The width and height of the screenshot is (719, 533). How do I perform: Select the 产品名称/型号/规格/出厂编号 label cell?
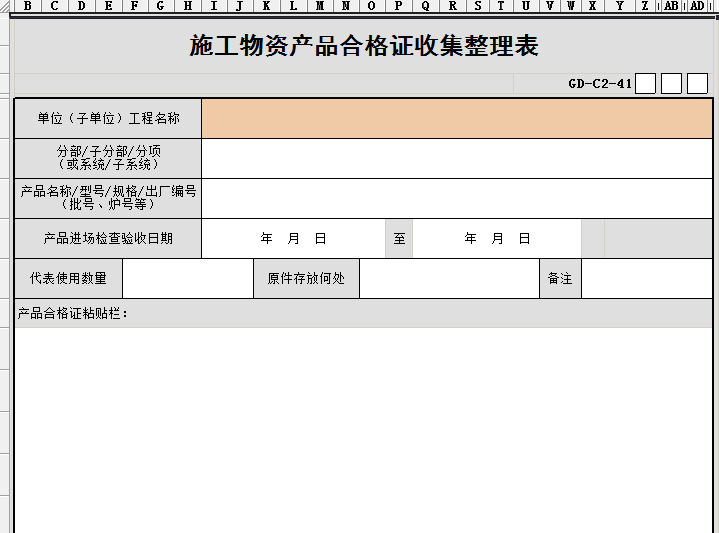(x=108, y=198)
